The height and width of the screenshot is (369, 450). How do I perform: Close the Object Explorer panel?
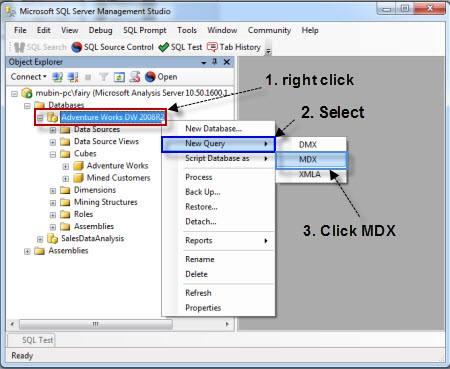227,62
